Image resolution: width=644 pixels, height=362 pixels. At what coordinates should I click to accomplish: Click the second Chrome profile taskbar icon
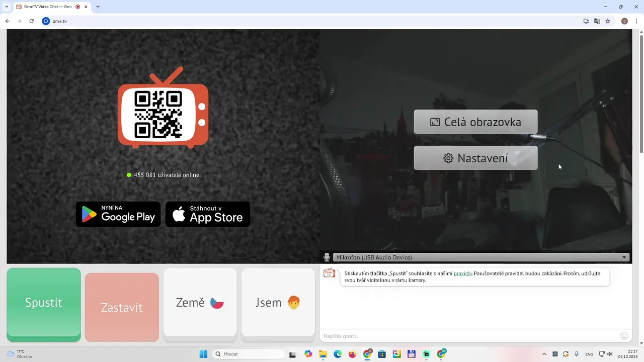click(441, 354)
